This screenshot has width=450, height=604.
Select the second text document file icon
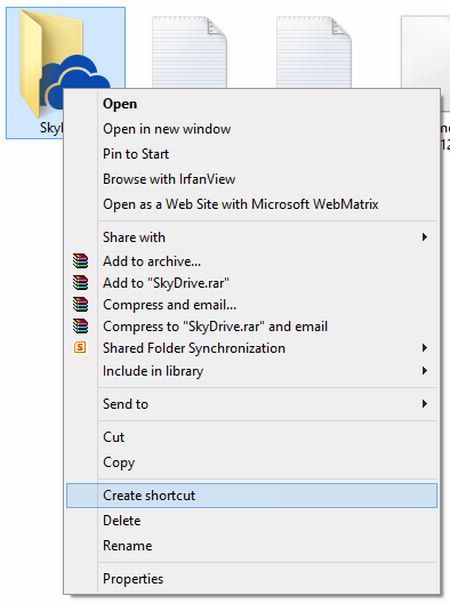pyautogui.click(x=314, y=52)
